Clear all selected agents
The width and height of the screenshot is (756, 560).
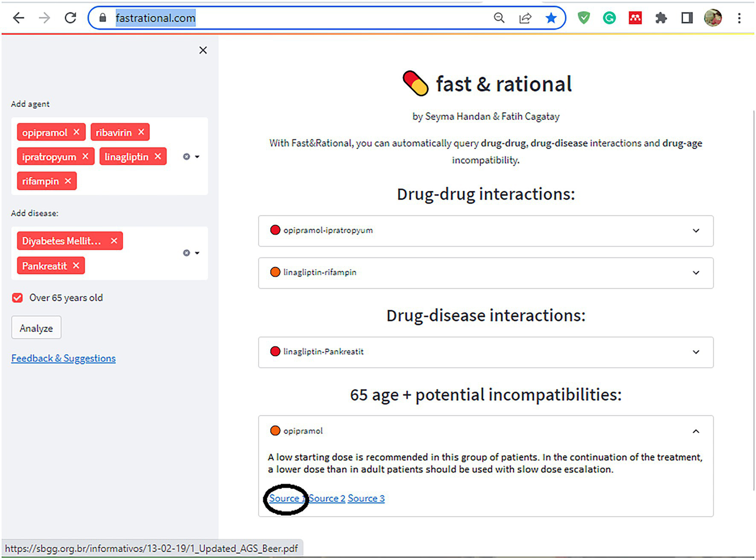click(x=186, y=157)
